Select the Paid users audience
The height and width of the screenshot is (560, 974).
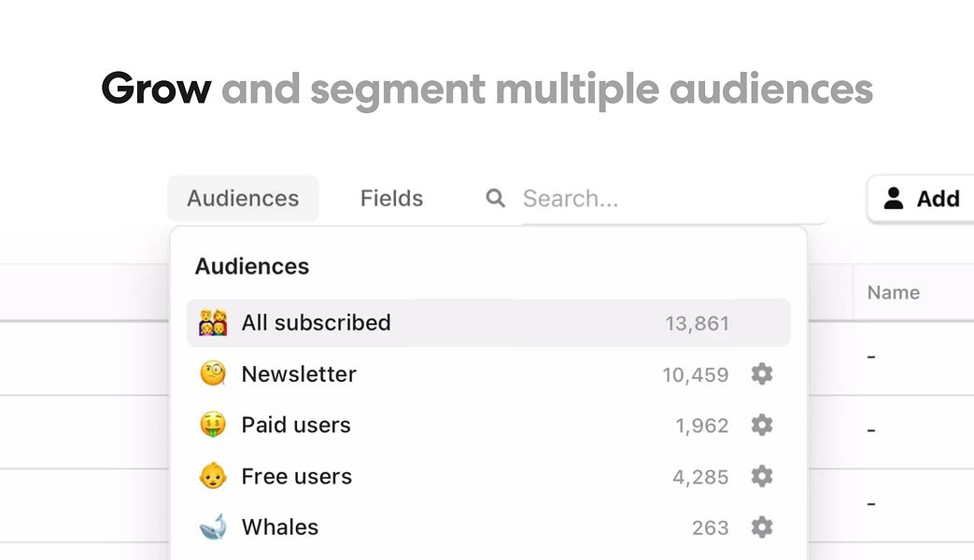tap(488, 426)
